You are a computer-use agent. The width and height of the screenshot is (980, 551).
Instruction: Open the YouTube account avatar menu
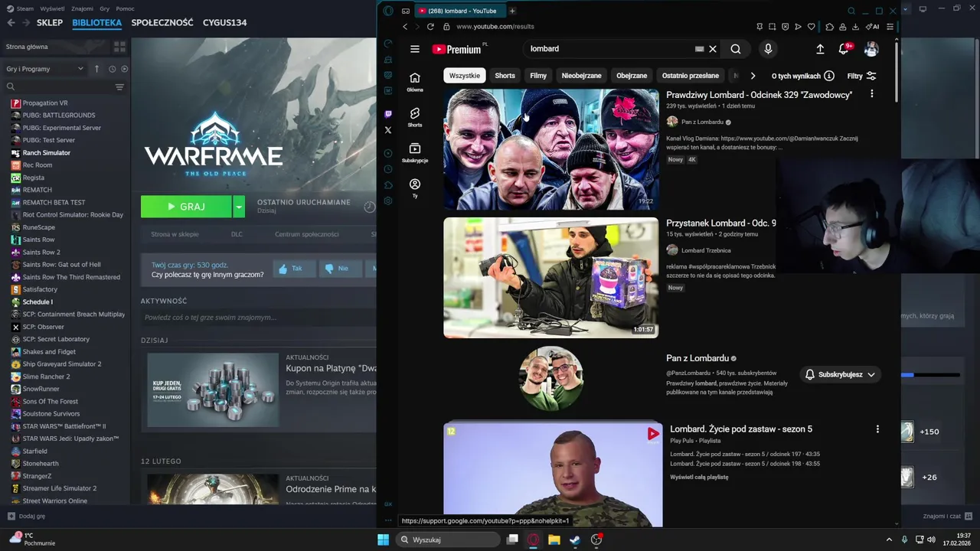tap(871, 49)
